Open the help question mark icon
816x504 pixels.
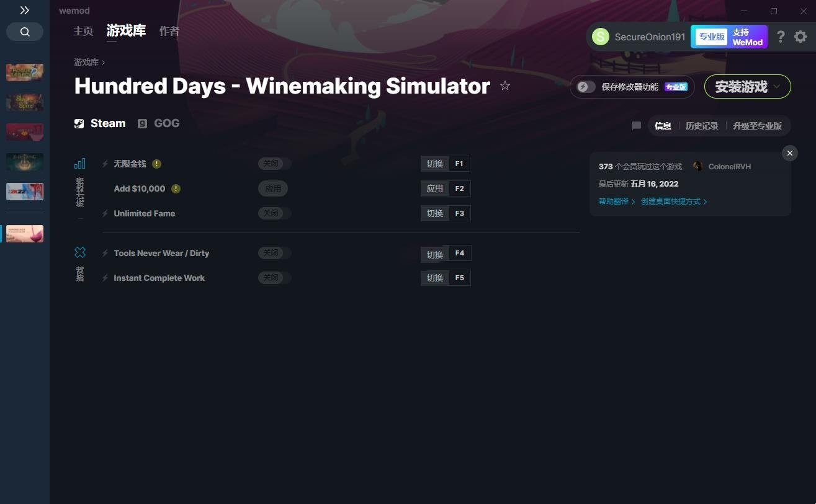click(781, 37)
